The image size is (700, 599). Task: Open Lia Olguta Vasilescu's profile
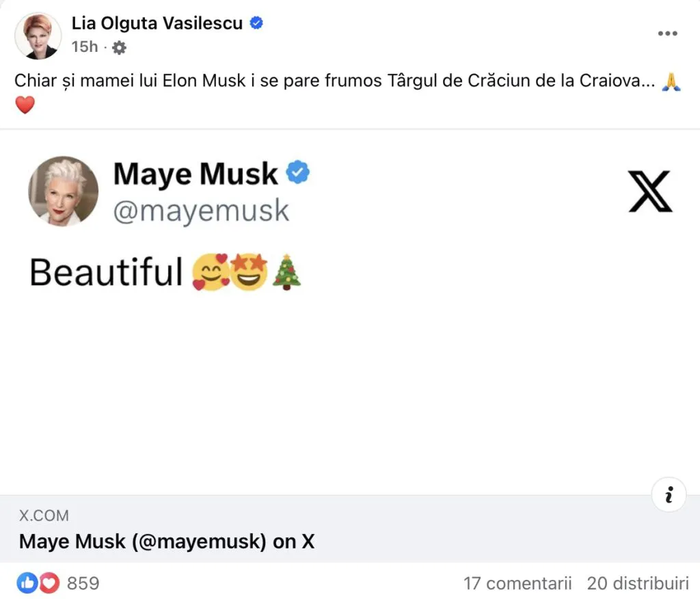157,22
